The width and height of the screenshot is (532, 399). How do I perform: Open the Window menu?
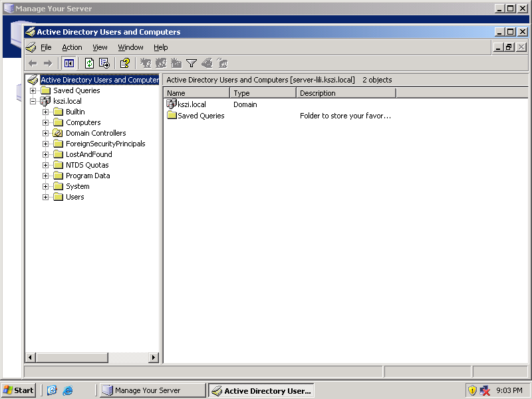[x=130, y=47]
